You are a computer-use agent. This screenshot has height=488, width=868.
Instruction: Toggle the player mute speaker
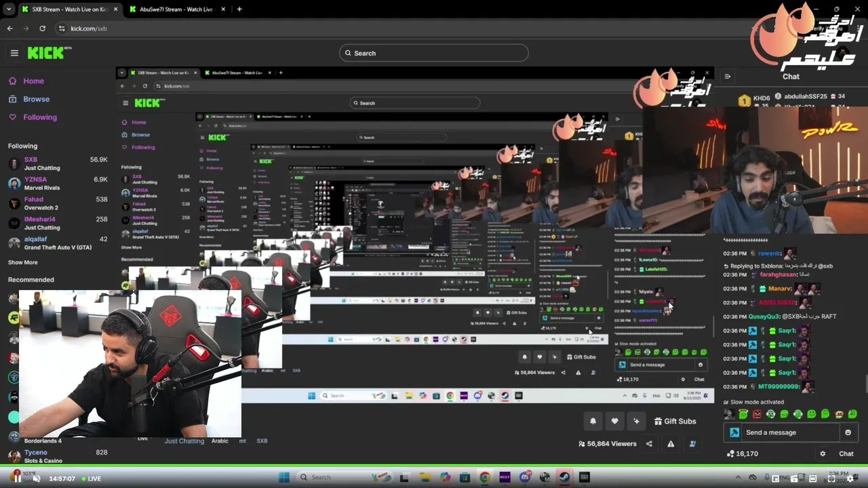(36, 479)
